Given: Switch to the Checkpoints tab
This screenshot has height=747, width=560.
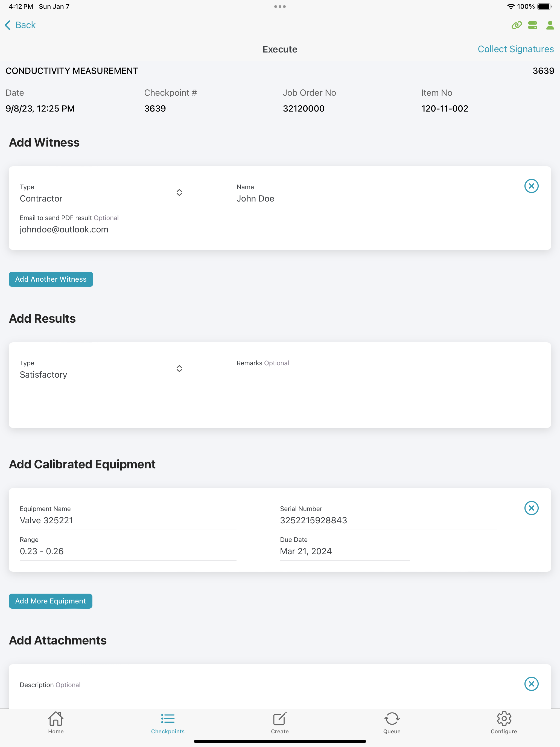Looking at the screenshot, I should [x=168, y=723].
